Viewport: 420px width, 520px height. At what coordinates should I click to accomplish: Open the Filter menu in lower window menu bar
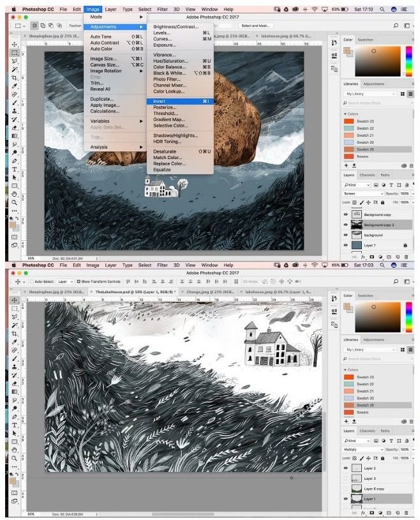(x=162, y=265)
